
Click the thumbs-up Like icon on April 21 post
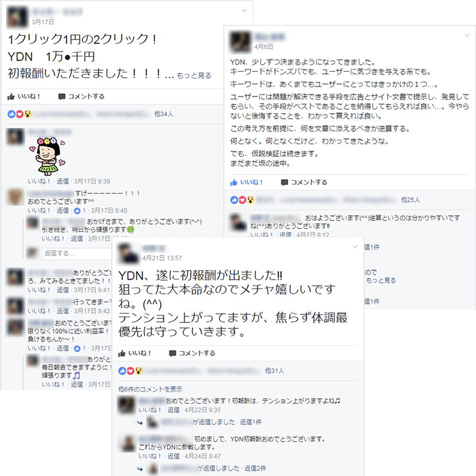(x=122, y=353)
